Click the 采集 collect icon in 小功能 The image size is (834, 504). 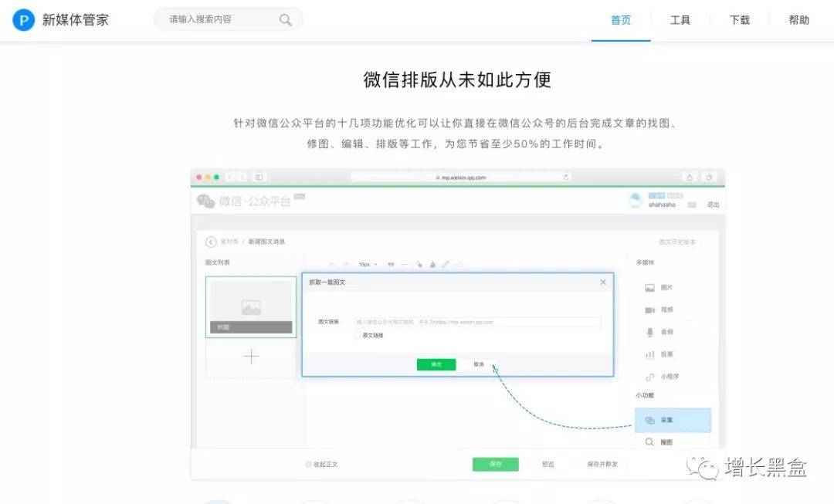(649, 420)
